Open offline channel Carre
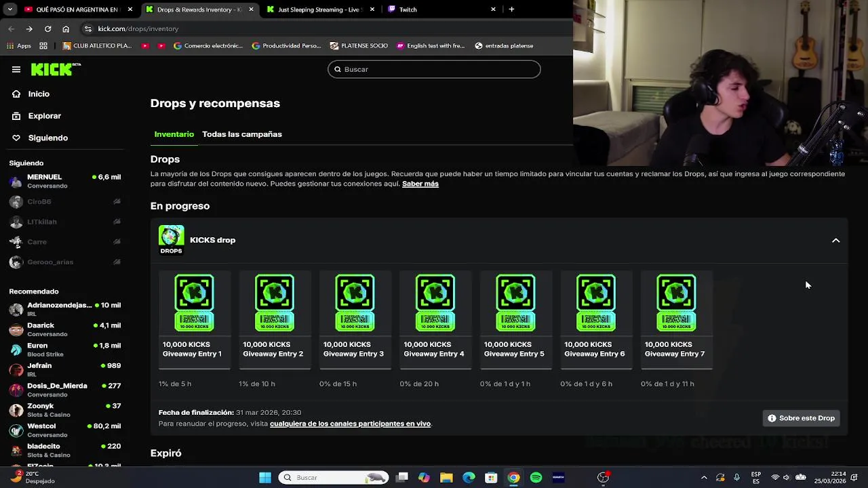This screenshot has width=868, height=488. tap(65, 242)
